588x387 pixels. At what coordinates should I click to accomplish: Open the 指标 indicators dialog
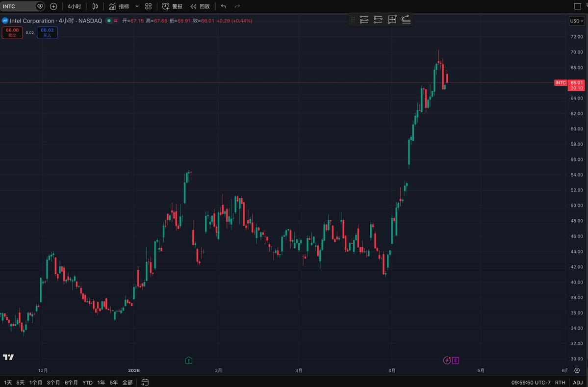(x=119, y=6)
